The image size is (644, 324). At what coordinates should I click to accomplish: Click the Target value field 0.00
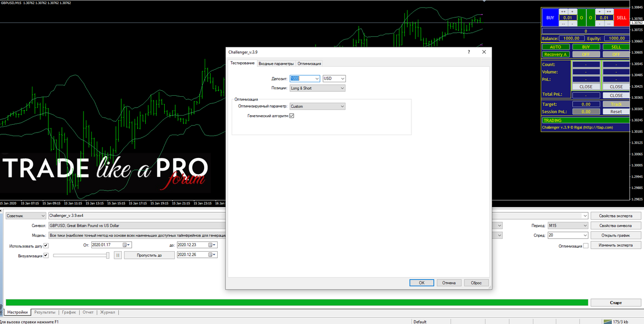(586, 104)
